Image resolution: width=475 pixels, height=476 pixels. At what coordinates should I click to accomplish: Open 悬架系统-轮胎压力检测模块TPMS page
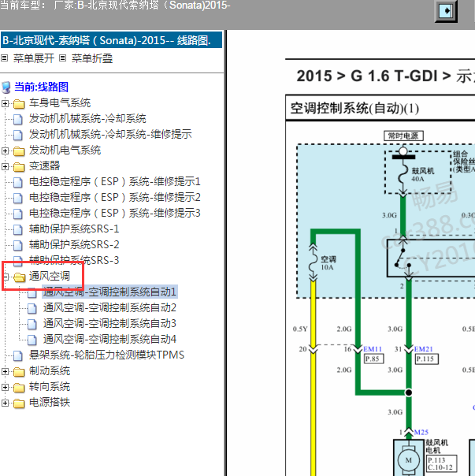106,355
